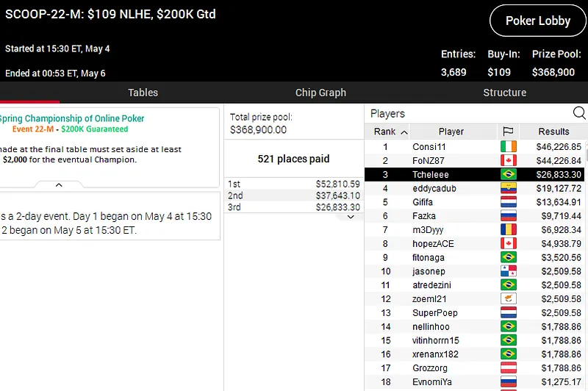Collapse the event info panel chevron
The image size is (588, 391).
[59, 184]
